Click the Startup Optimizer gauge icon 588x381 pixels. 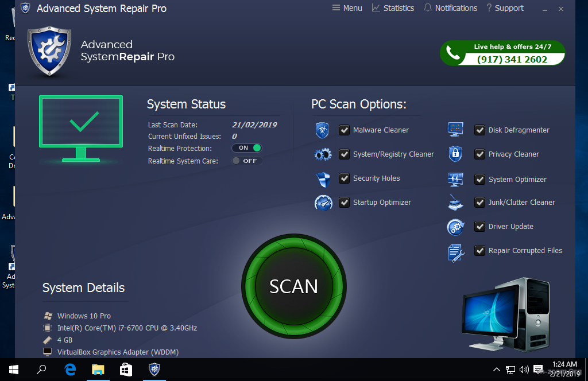pyautogui.click(x=323, y=203)
